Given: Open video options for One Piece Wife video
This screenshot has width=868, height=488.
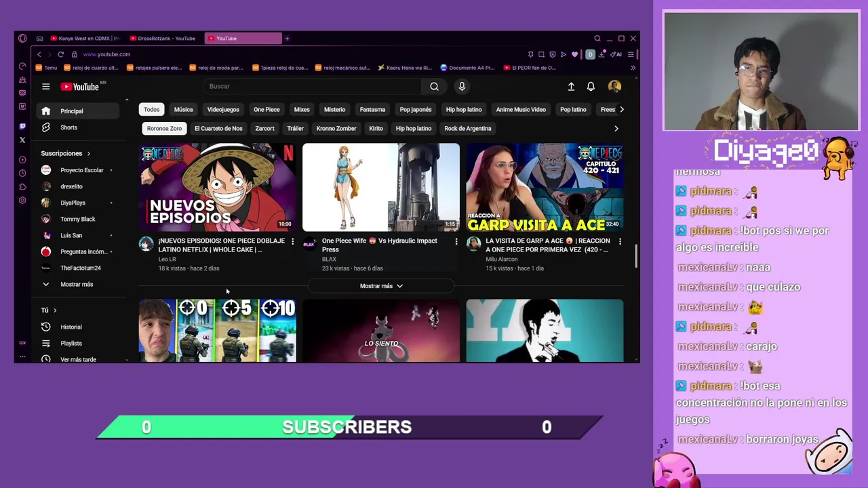Looking at the screenshot, I should 456,241.
